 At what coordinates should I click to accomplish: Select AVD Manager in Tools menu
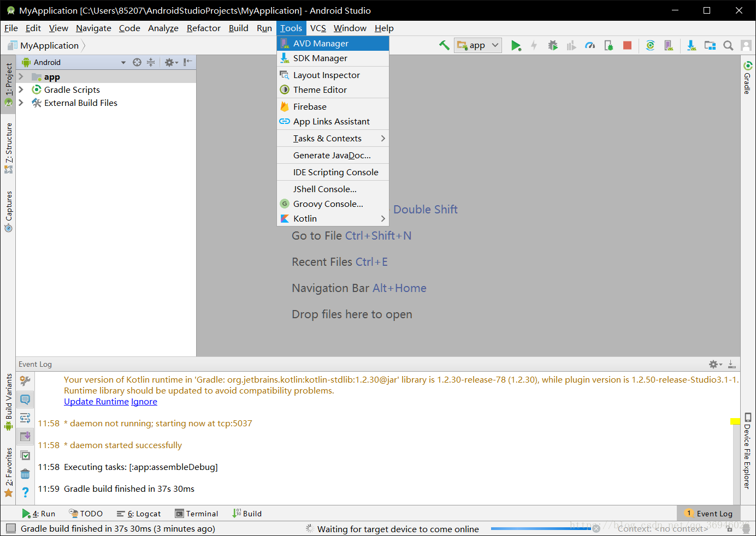pos(333,43)
